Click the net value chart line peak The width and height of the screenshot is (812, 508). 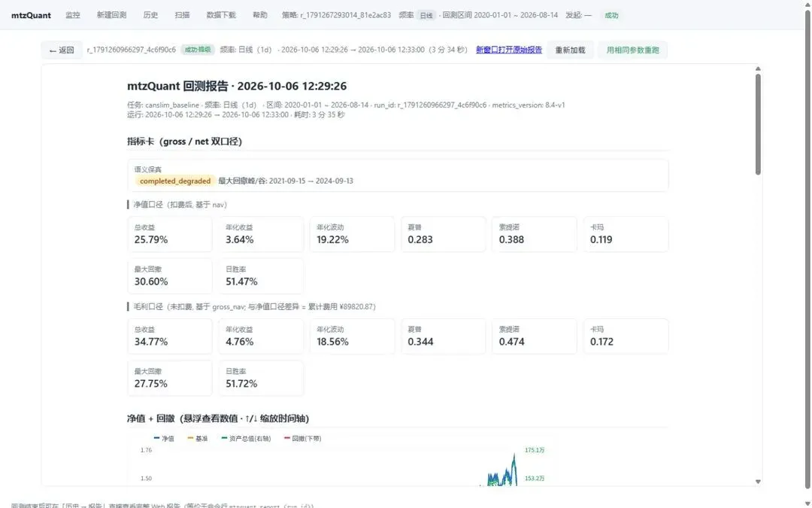514,455
